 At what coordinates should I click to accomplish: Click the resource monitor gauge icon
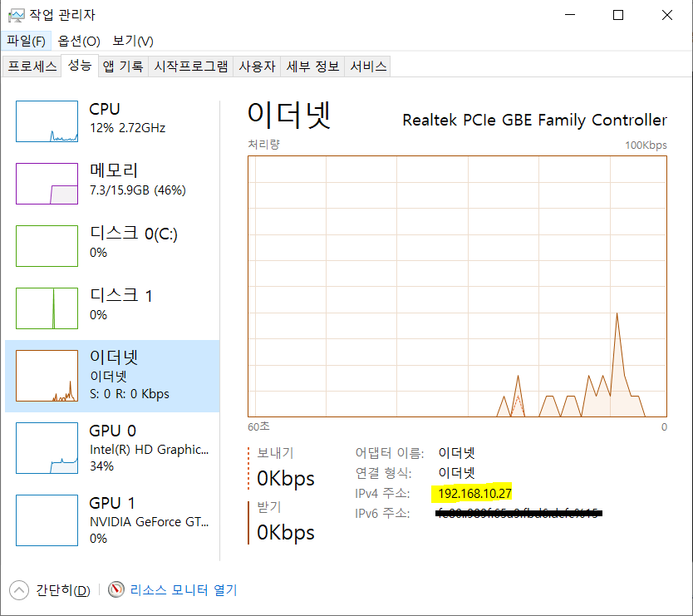coord(116,589)
